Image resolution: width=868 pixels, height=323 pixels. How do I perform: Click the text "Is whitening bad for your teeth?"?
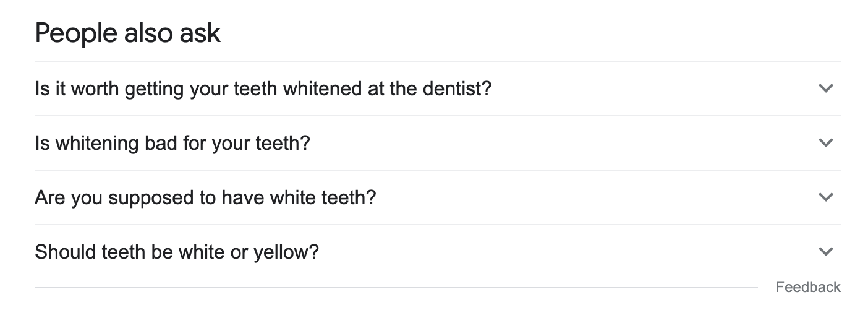(x=172, y=143)
